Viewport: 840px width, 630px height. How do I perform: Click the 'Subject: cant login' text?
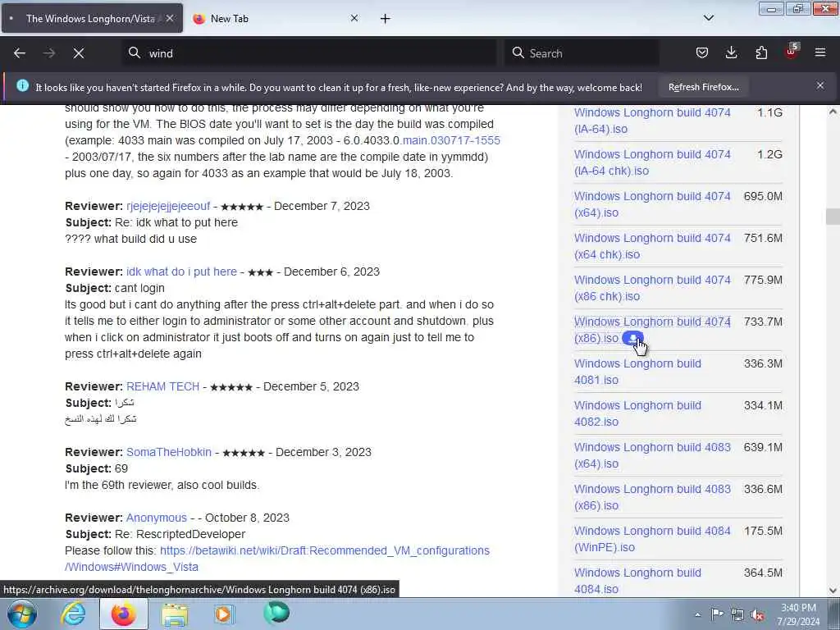115,288
